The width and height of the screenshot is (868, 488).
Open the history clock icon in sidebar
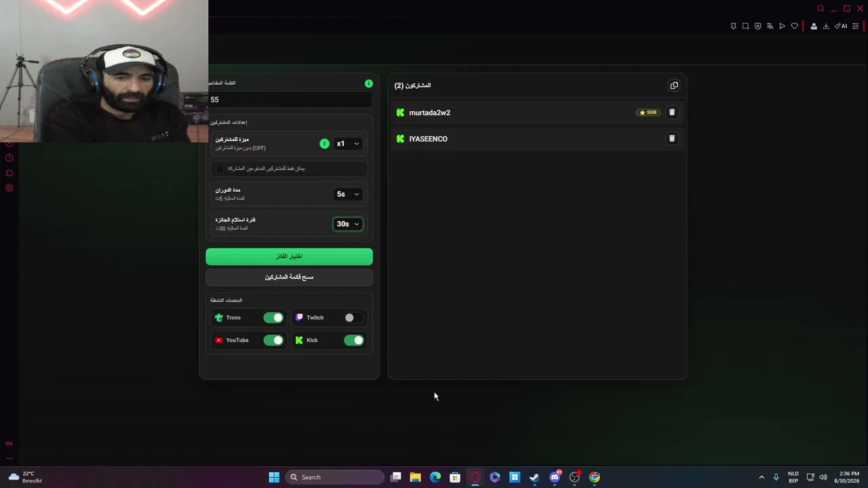point(9,158)
